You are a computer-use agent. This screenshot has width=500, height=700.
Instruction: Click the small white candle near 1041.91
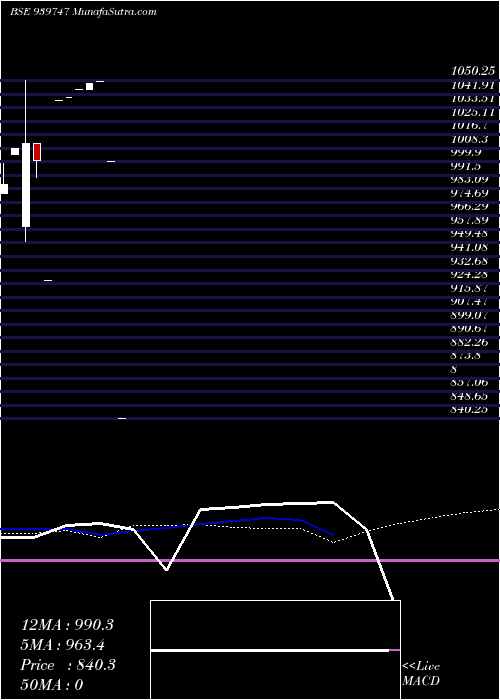89,86
